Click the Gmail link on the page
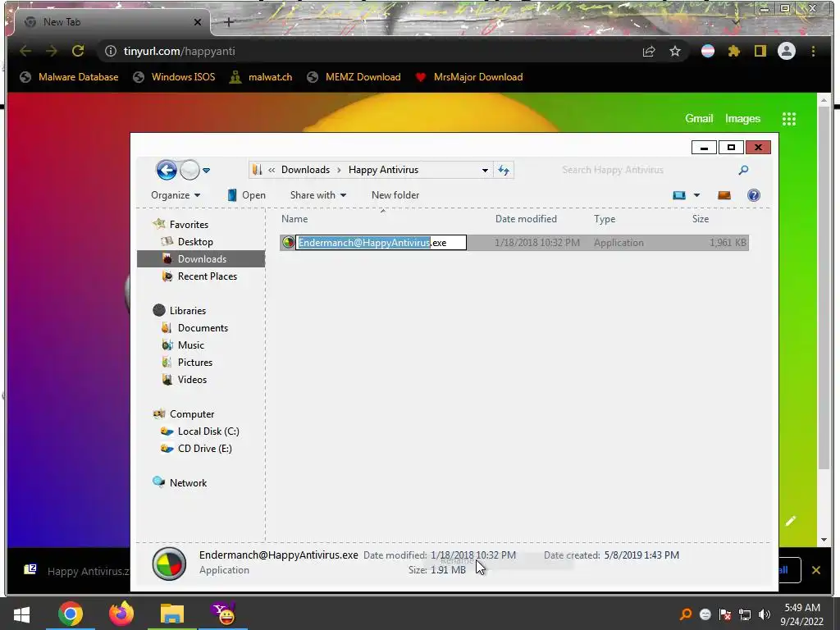 point(699,118)
